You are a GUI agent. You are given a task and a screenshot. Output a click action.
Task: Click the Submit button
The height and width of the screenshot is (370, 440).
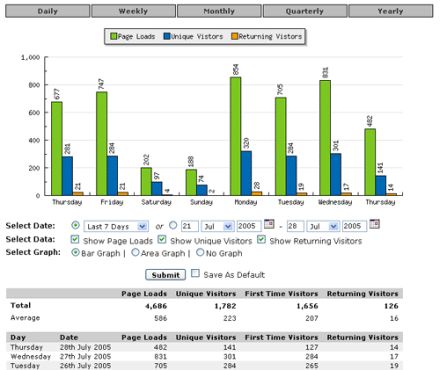tap(165, 275)
